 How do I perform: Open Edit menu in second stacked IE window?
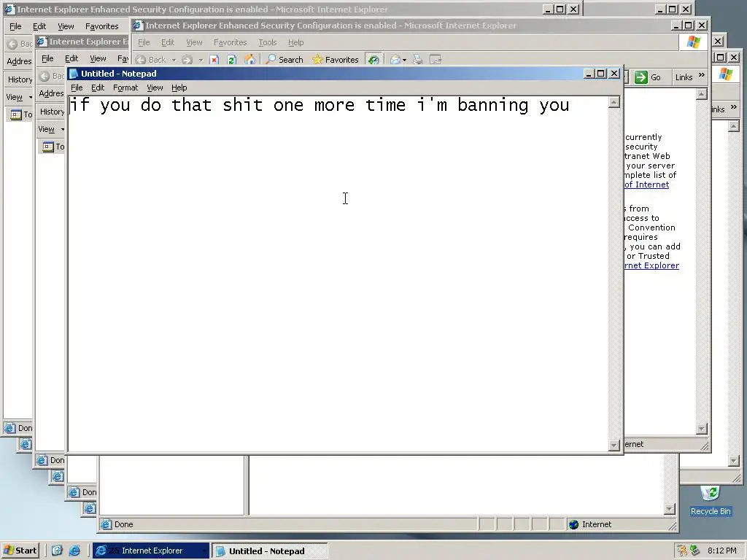71,58
